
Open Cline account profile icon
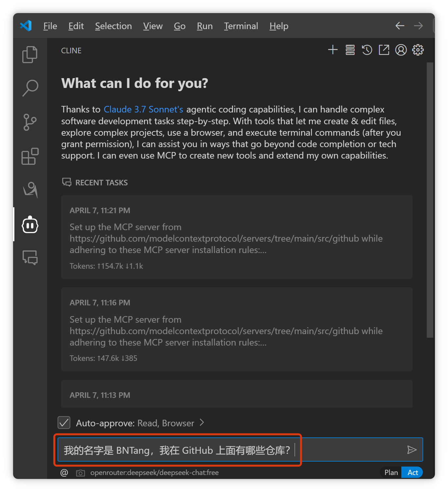click(x=401, y=50)
